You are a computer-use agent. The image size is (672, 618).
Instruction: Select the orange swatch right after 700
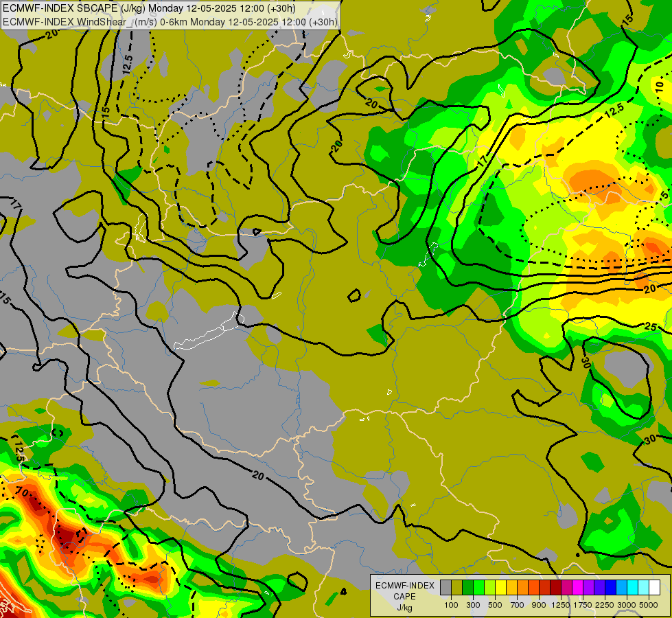click(x=522, y=587)
